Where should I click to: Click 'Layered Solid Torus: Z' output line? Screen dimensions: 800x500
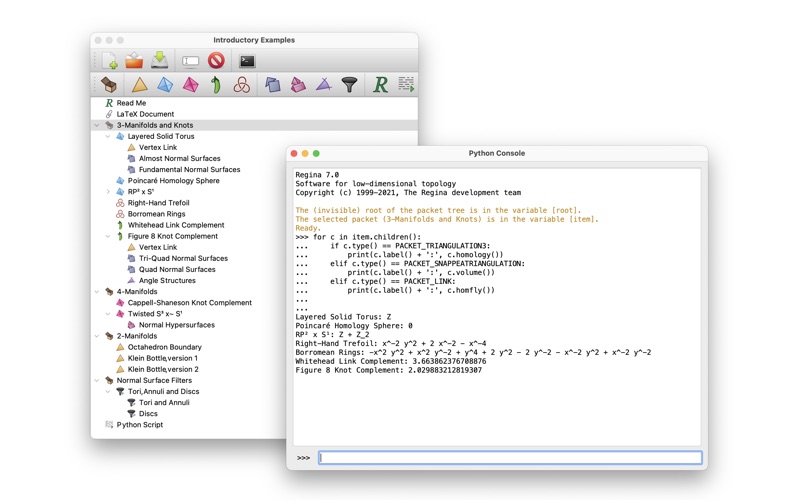coord(343,317)
